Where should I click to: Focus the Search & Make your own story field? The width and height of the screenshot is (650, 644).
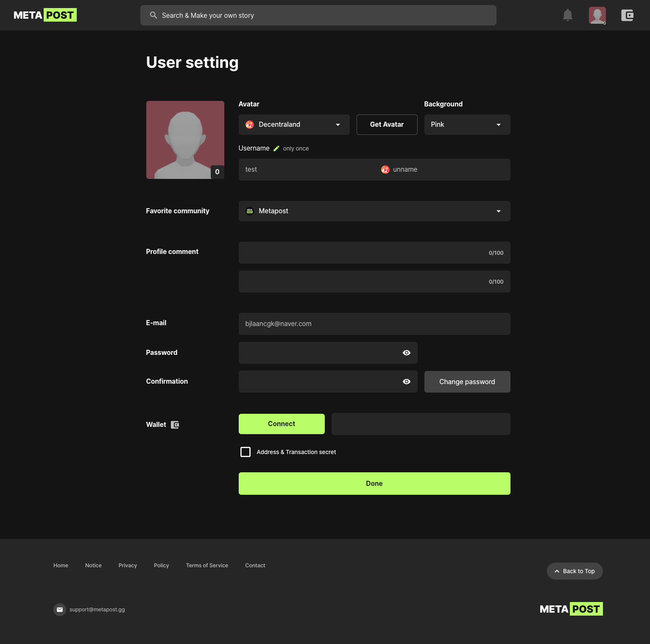[318, 15]
